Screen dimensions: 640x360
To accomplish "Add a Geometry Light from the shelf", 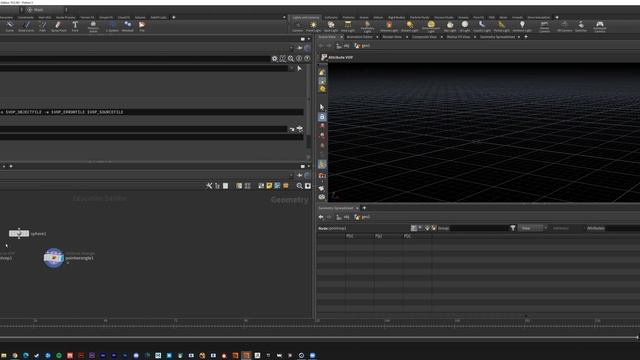I will click(x=367, y=27).
